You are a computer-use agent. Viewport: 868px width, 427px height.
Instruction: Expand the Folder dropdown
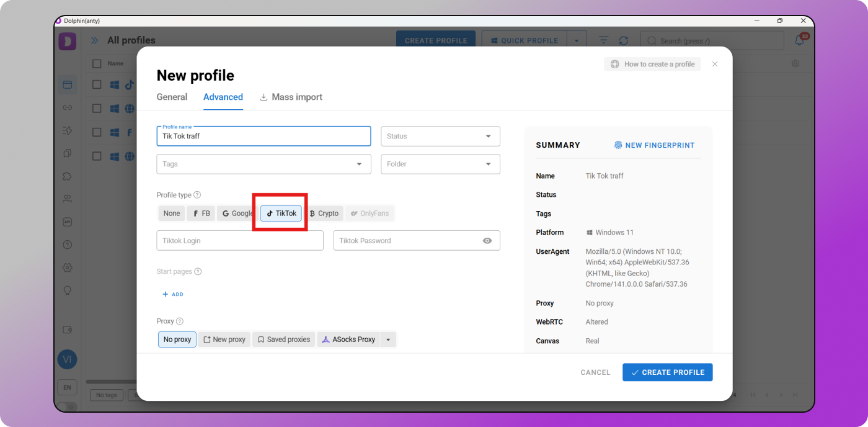pyautogui.click(x=440, y=164)
